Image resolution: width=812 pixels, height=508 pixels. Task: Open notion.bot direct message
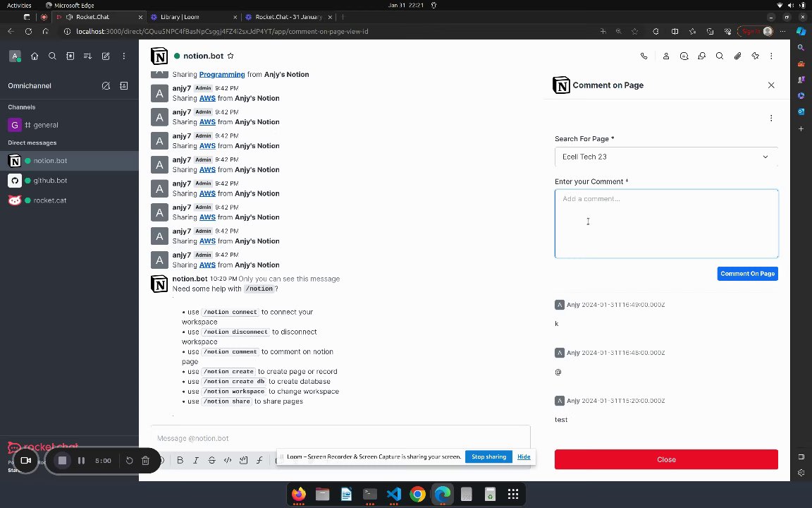[x=69, y=161]
